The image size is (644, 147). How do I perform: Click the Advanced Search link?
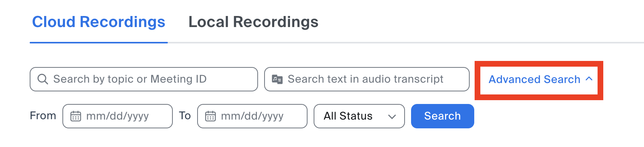click(534, 79)
